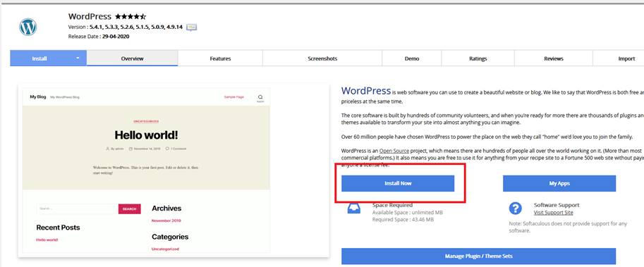Click the Required Space : 43.46 MB text

[x=403, y=219]
